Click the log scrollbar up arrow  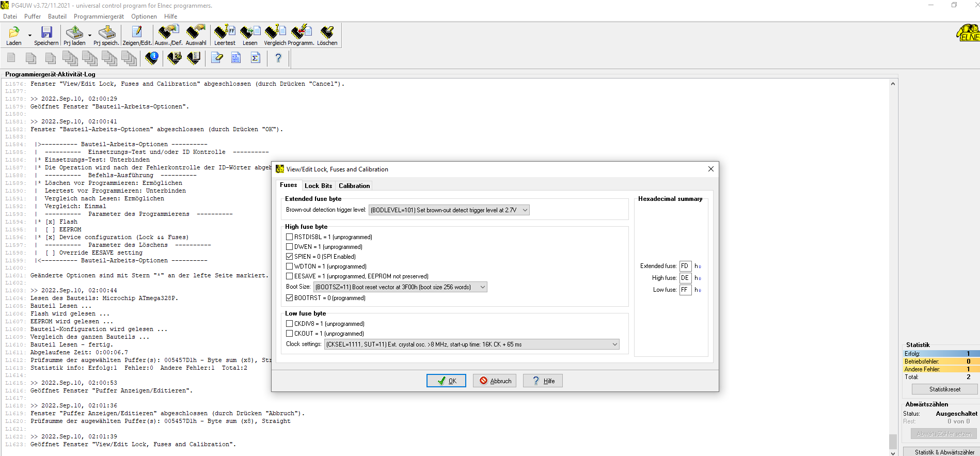point(893,84)
